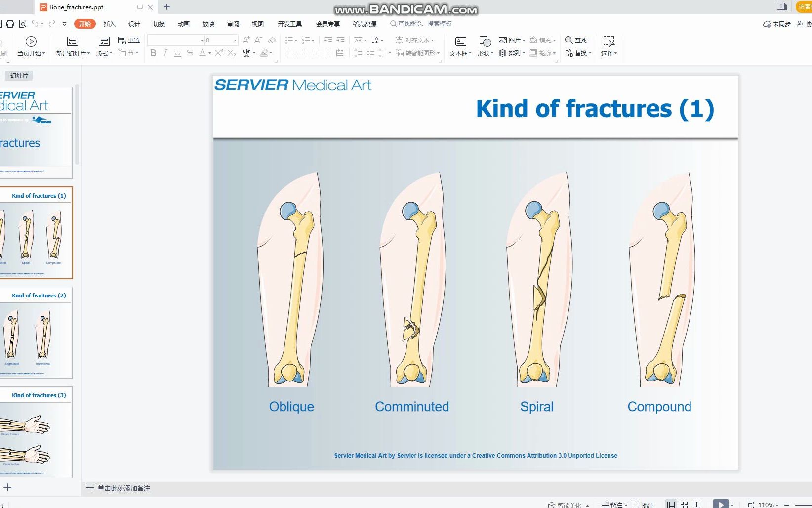
Task: Click the print icon in quick access bar
Action: 10,24
